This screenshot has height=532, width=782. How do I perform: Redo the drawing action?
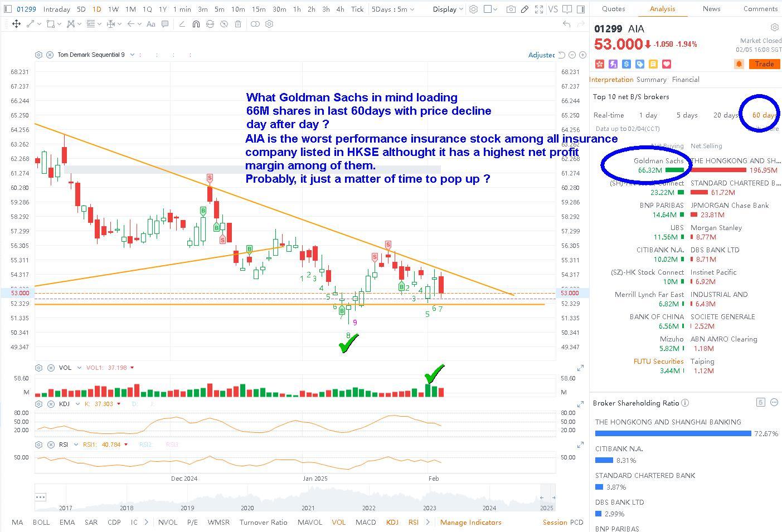(x=582, y=24)
